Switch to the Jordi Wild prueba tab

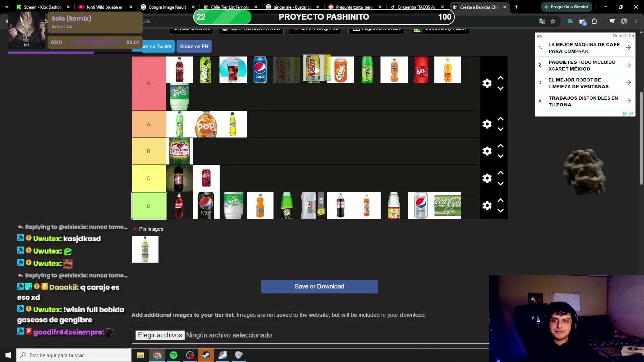coord(105,7)
